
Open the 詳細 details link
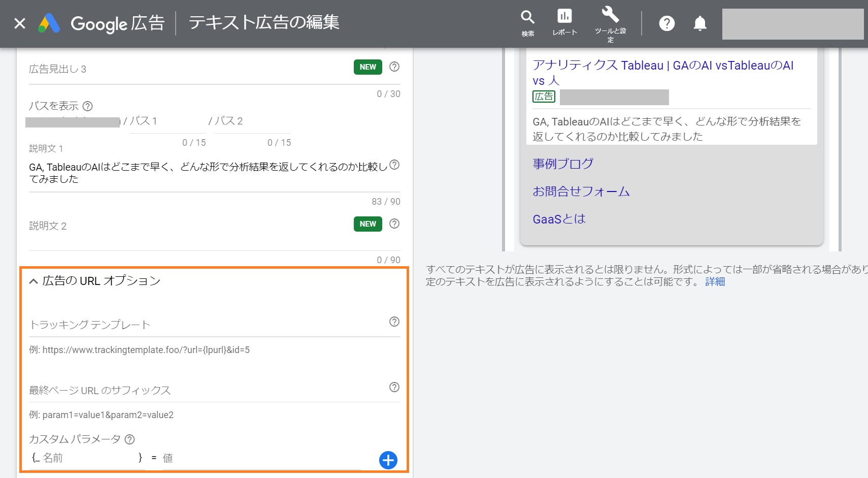coord(715,281)
